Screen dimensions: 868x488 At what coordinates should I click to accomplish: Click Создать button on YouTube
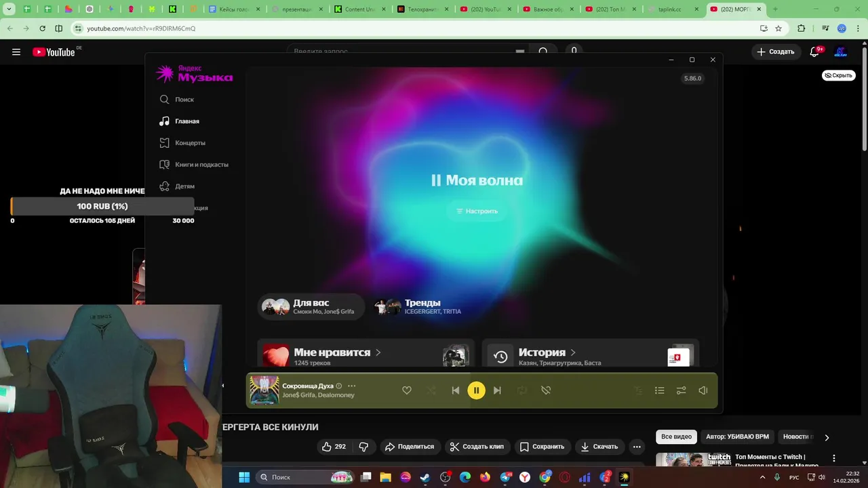pos(776,52)
